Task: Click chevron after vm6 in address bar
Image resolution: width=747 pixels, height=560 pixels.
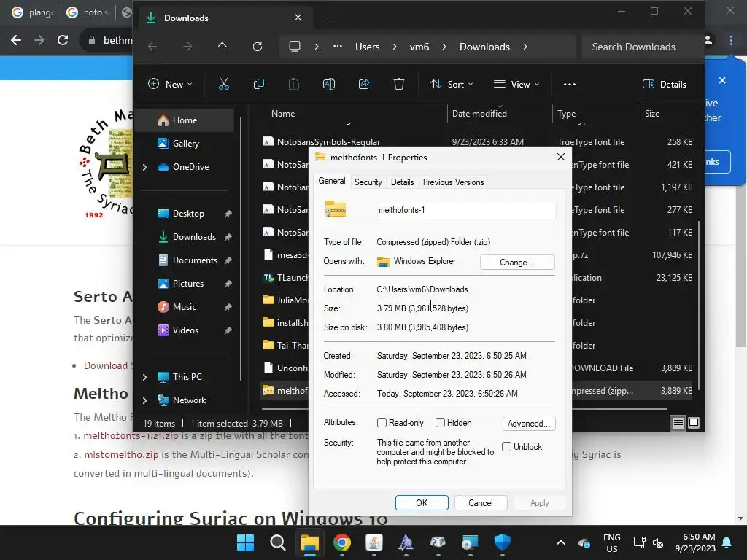Action: click(x=444, y=47)
